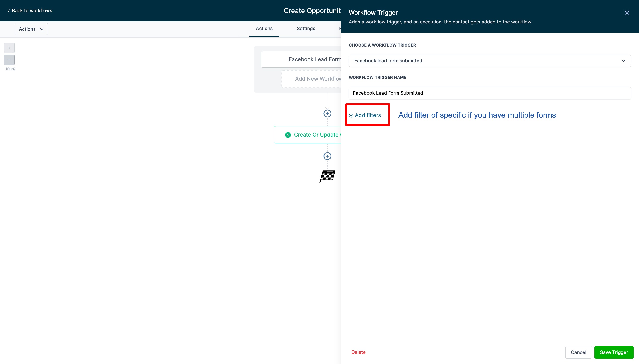
Task: Click chevron on Facebook lead form submitted select
Action: 623,61
